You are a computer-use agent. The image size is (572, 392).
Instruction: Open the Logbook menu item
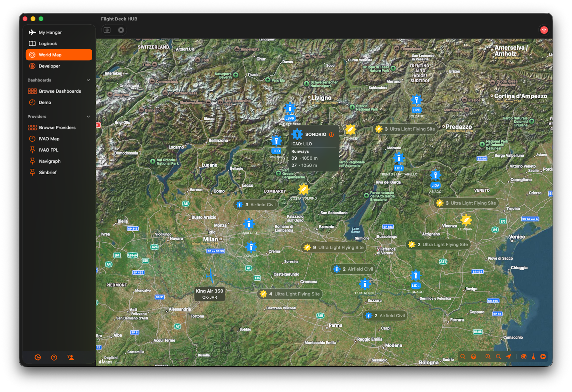(48, 44)
